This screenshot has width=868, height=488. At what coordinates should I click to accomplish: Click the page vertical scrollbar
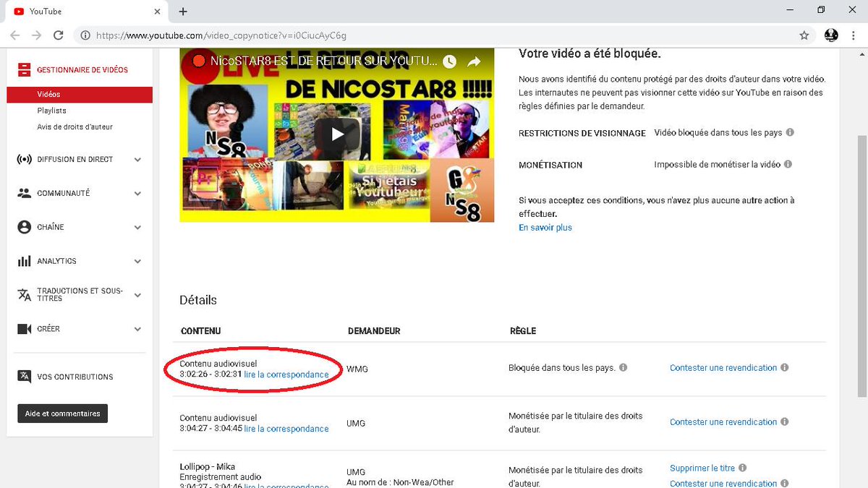click(x=861, y=266)
